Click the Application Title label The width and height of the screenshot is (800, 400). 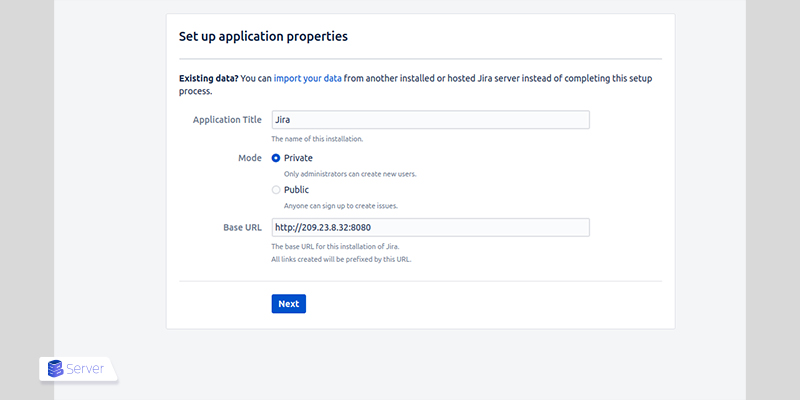point(227,120)
